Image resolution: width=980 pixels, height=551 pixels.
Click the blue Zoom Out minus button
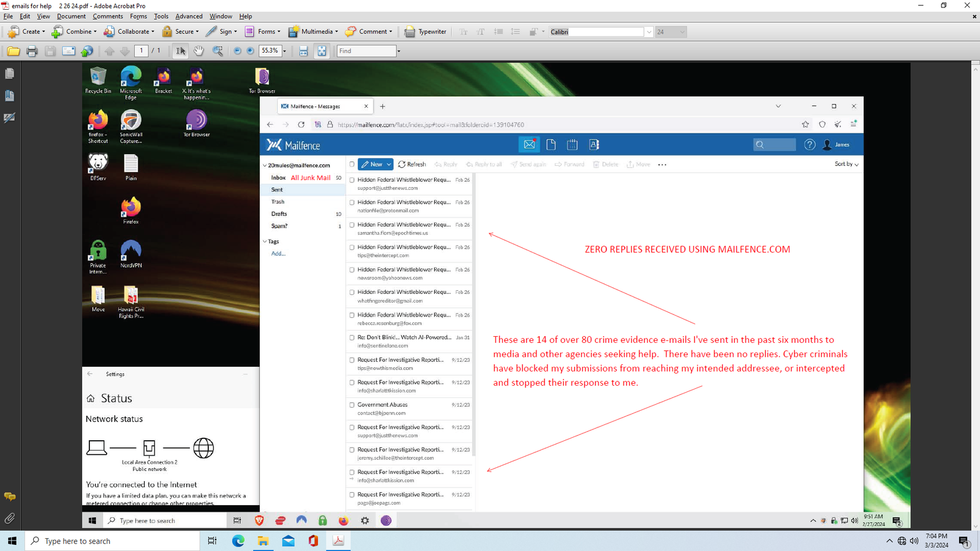tap(238, 51)
